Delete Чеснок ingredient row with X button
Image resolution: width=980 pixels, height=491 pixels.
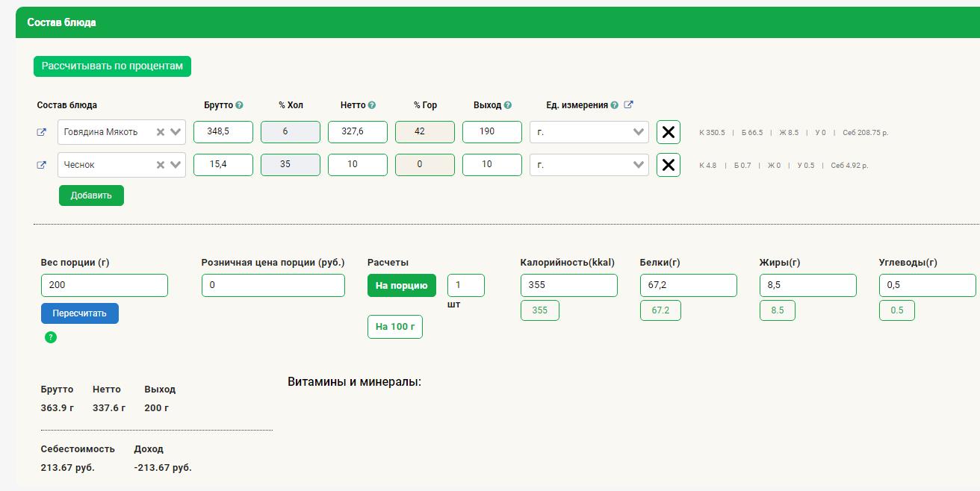tap(669, 166)
